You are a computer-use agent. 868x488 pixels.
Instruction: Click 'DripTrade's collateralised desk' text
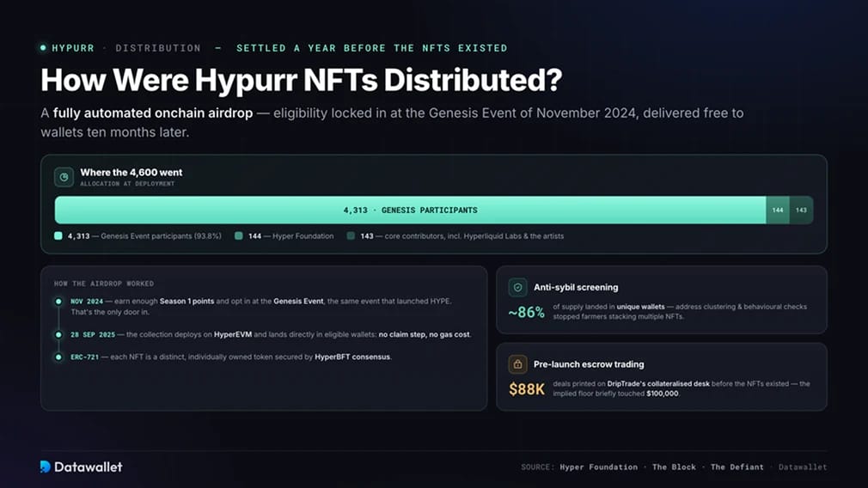tap(658, 383)
